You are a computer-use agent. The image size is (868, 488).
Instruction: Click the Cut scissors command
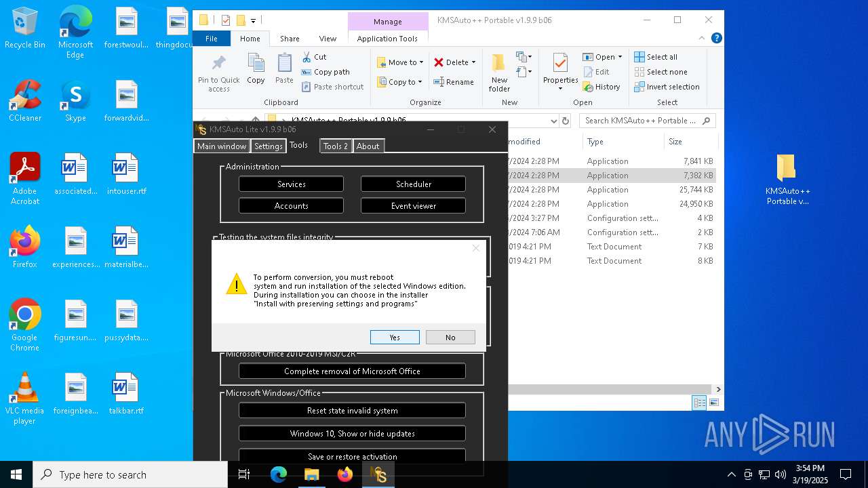tap(313, 57)
